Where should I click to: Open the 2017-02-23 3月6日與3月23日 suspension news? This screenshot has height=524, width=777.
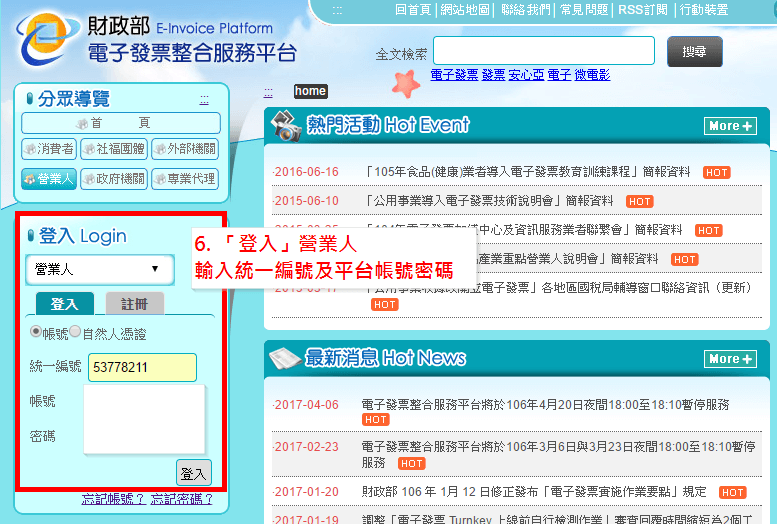[558, 455]
